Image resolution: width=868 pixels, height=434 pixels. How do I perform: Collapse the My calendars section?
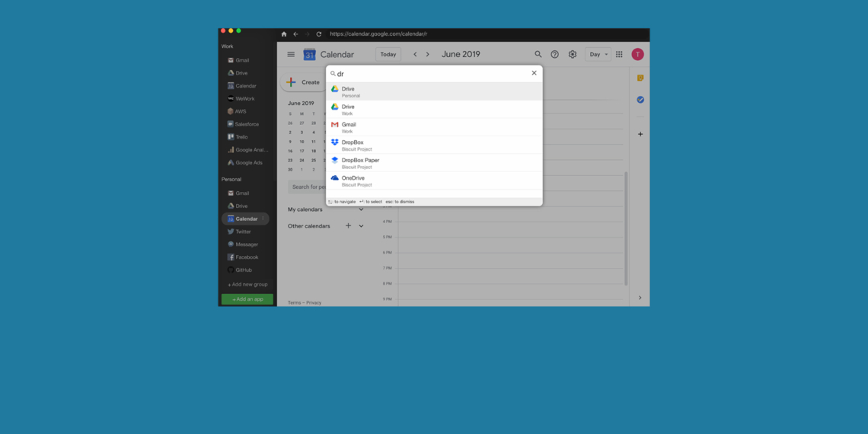coord(361,209)
